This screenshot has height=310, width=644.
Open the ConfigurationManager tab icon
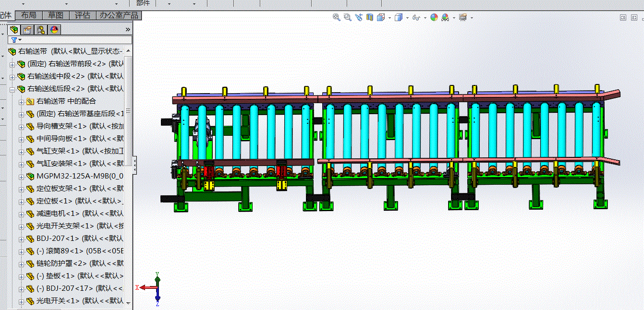pos(41,30)
